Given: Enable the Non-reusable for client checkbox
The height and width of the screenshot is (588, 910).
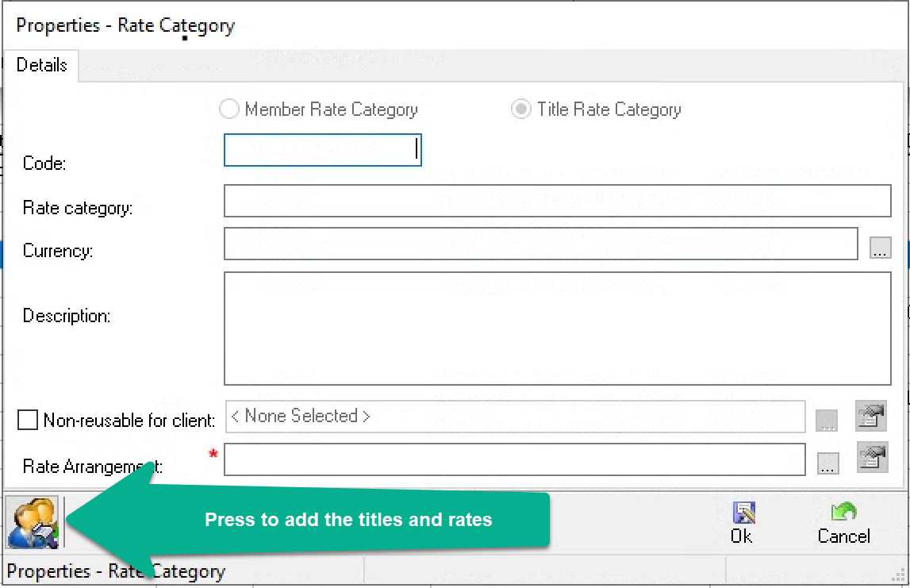Looking at the screenshot, I should pyautogui.click(x=27, y=420).
